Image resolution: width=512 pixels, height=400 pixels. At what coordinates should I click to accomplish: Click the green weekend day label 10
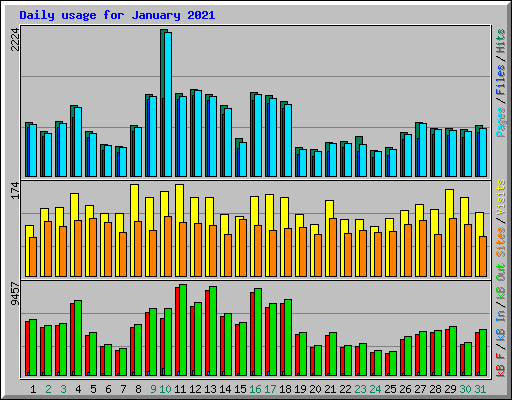(x=165, y=389)
